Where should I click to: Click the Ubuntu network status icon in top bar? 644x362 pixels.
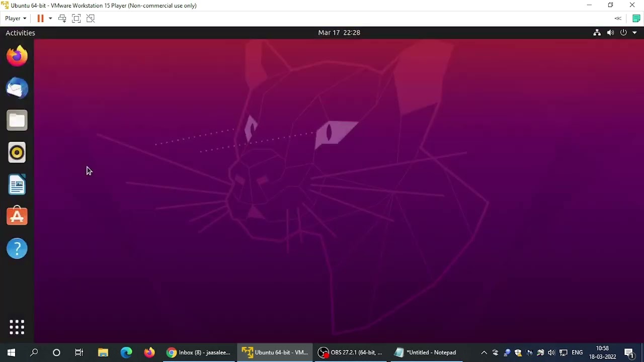pyautogui.click(x=597, y=33)
